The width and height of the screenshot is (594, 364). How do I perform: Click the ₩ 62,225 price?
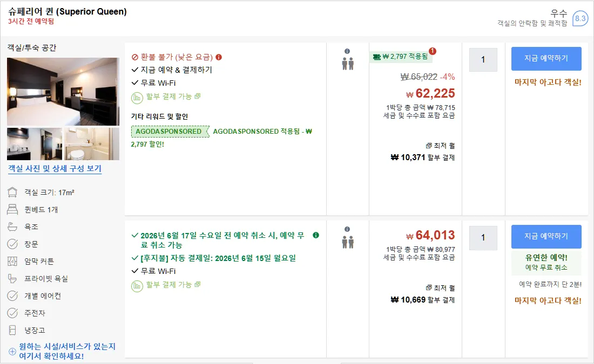tap(430, 93)
